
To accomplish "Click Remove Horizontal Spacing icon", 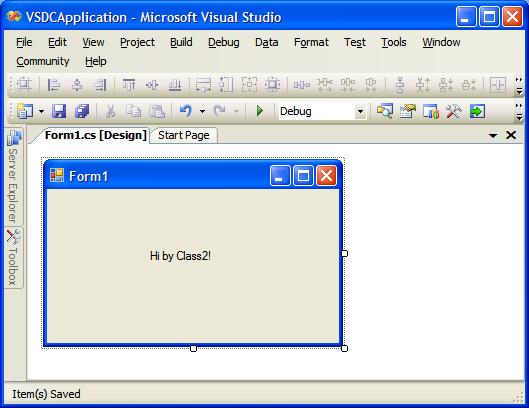I will [371, 84].
